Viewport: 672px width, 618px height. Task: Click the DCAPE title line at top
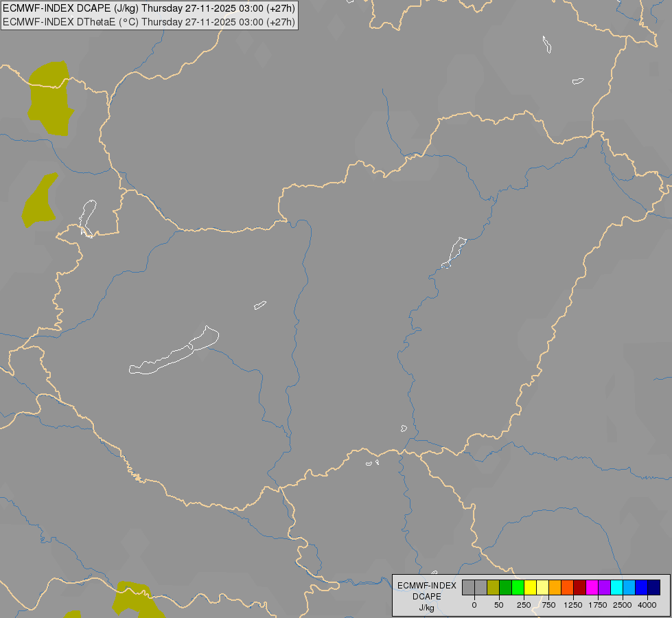click(x=149, y=8)
